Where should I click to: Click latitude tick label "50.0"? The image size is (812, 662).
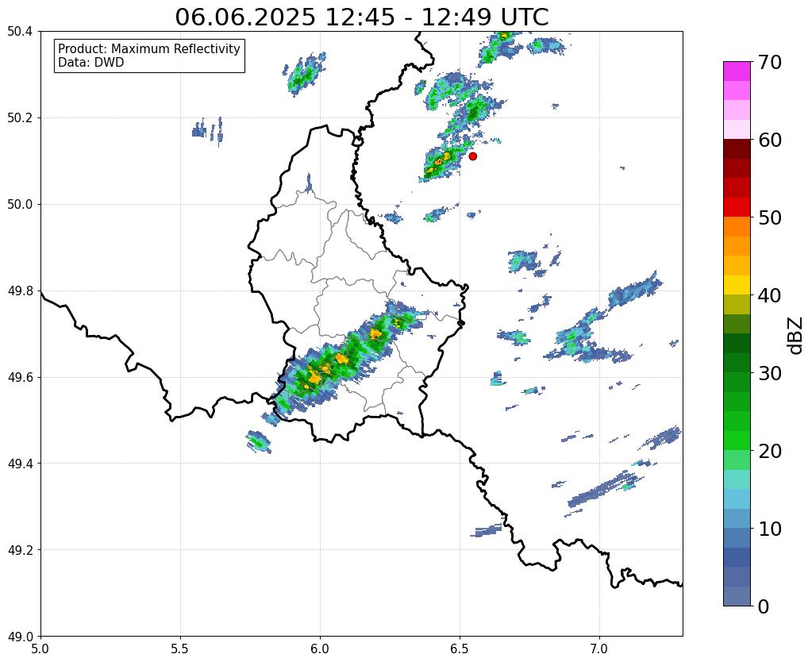(x=20, y=205)
